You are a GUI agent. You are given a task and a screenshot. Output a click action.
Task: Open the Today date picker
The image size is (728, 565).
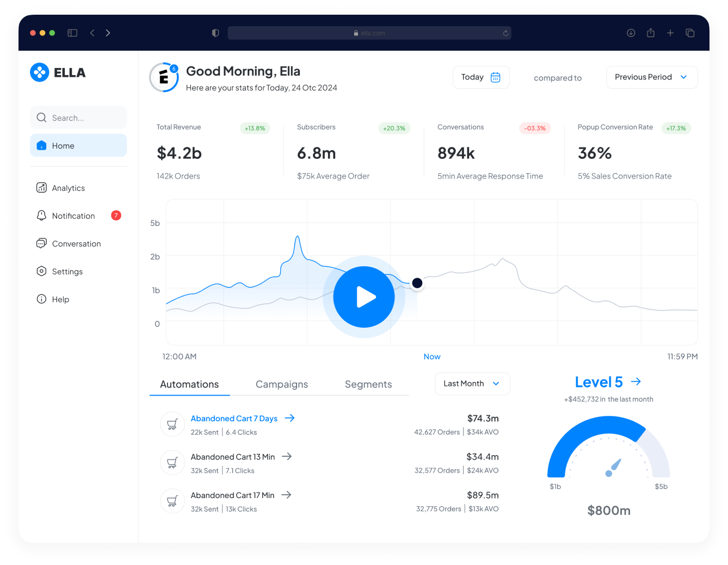(x=473, y=77)
